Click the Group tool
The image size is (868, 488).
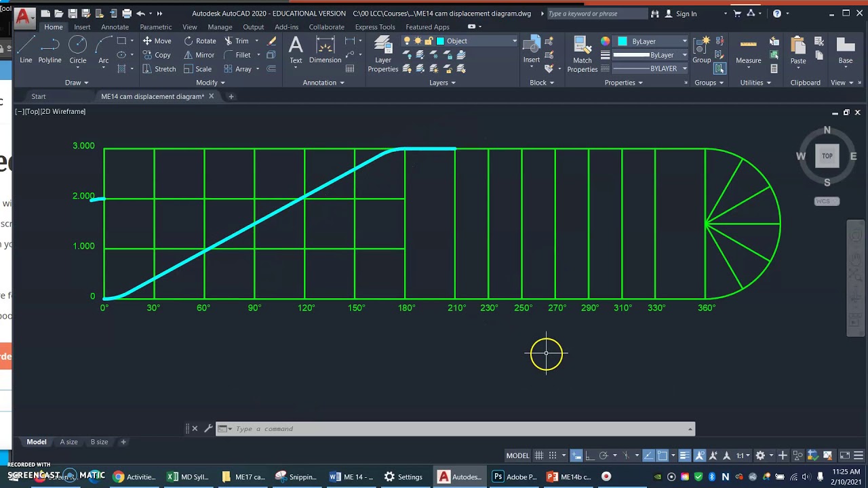[702, 50]
